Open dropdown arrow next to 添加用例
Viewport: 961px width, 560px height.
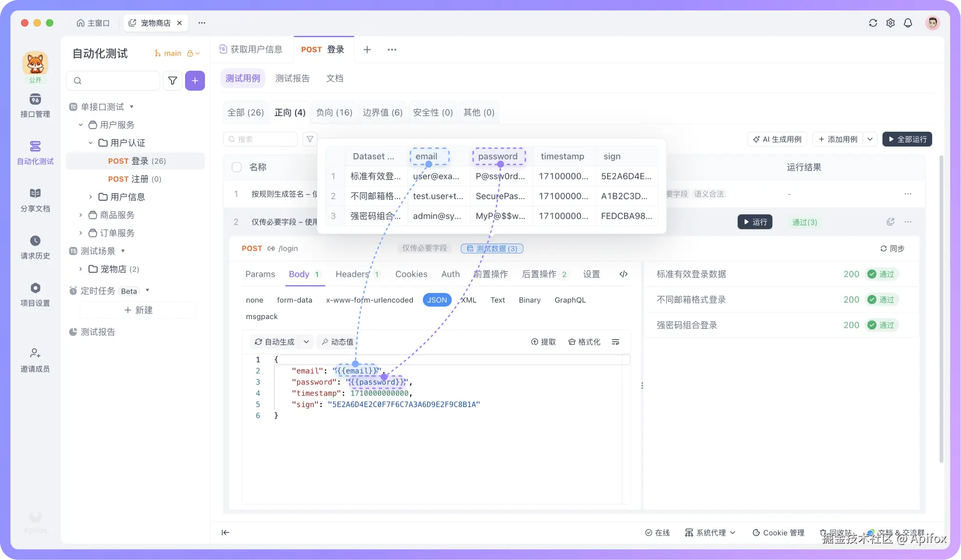(870, 139)
